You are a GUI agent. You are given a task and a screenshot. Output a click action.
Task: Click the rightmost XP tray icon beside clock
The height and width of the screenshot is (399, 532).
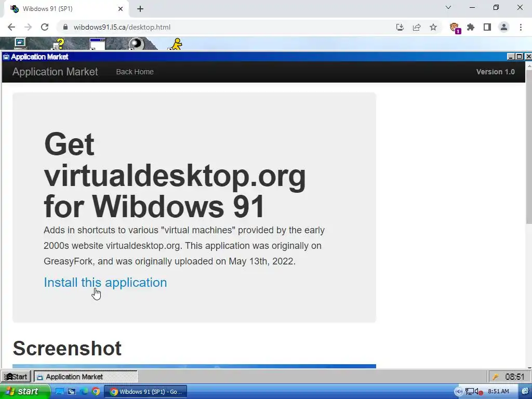tap(525, 392)
